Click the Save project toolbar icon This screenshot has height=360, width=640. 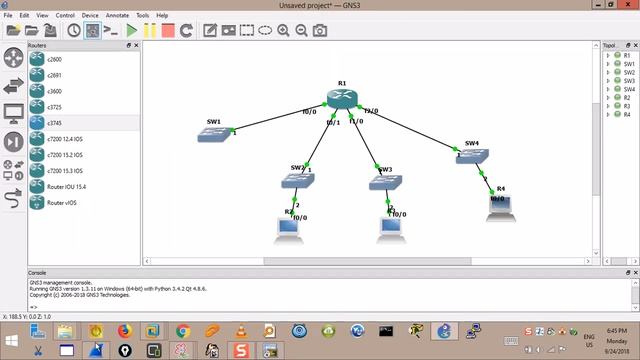click(50, 31)
